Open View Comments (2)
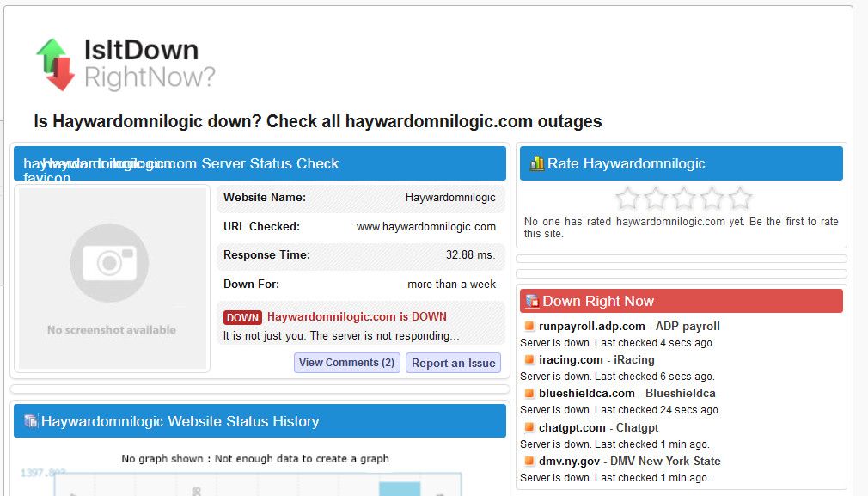 (x=346, y=363)
